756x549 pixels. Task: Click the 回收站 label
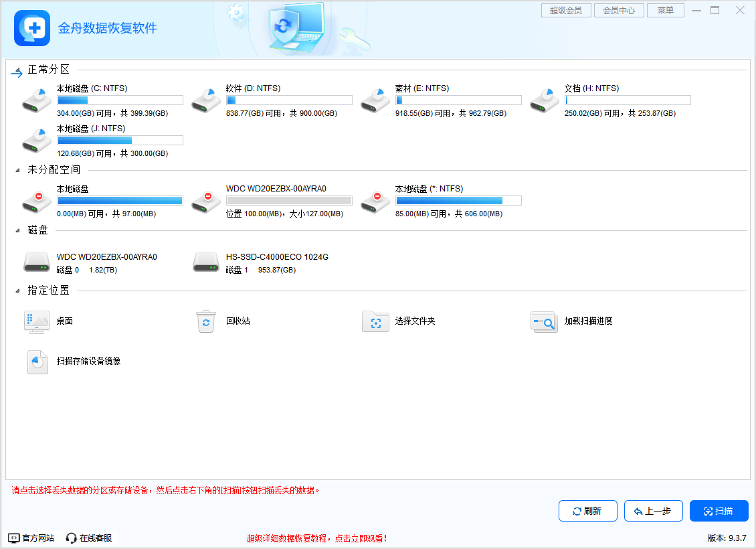pyautogui.click(x=238, y=321)
